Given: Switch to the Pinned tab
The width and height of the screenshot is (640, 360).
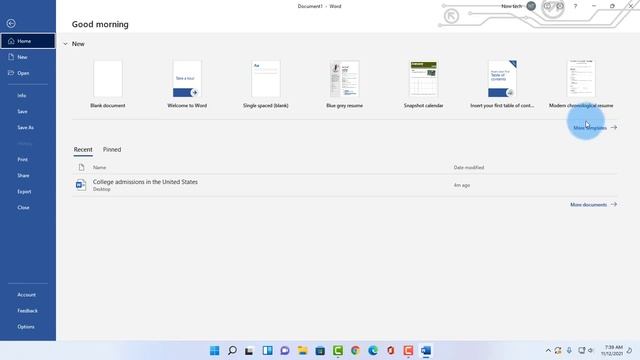Looking at the screenshot, I should coord(112,149).
